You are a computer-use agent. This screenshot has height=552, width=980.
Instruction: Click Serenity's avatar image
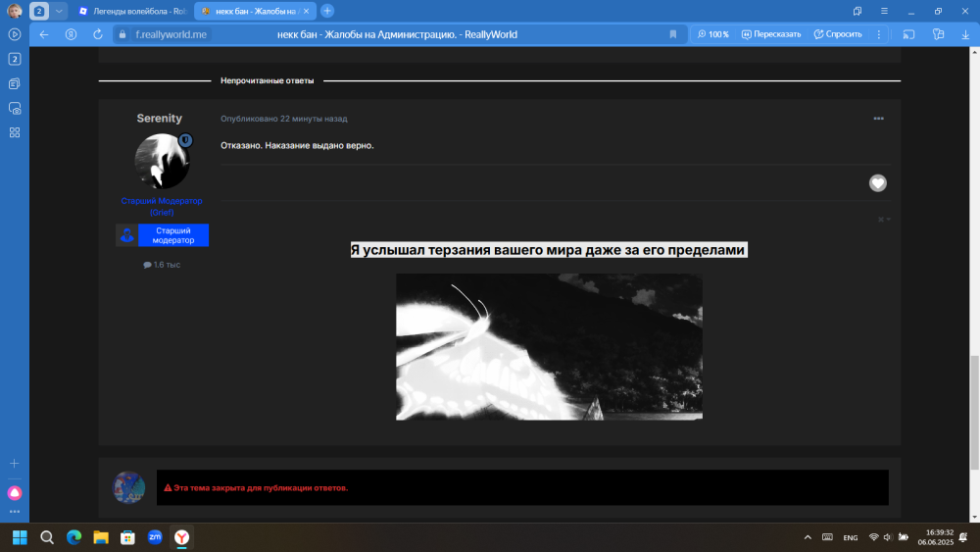tap(162, 162)
